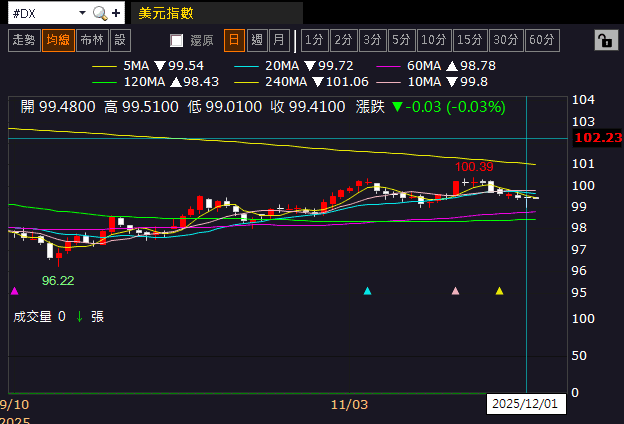Image resolution: width=624 pixels, height=424 pixels.
Task: Click the yellow triangle marker
Action: tap(499, 291)
